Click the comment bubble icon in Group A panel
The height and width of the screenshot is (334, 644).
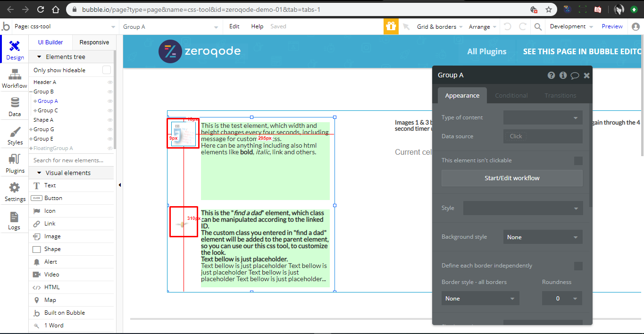coord(575,75)
